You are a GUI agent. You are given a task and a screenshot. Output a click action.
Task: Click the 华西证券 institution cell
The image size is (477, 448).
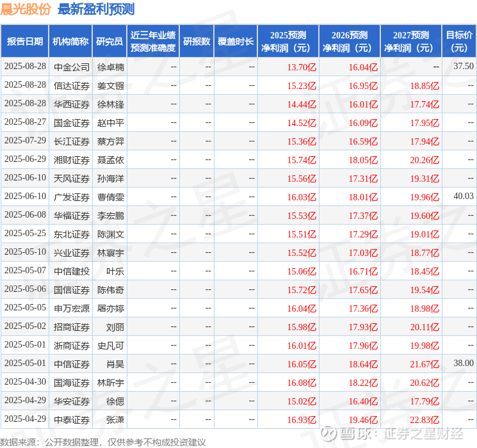coord(72,104)
